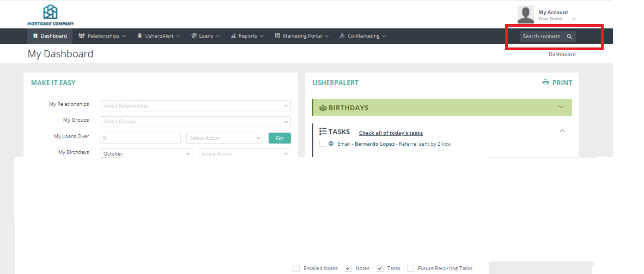Screen dimensions: 644x274
Task: Open the Marketing Portal menu
Action: (x=302, y=36)
